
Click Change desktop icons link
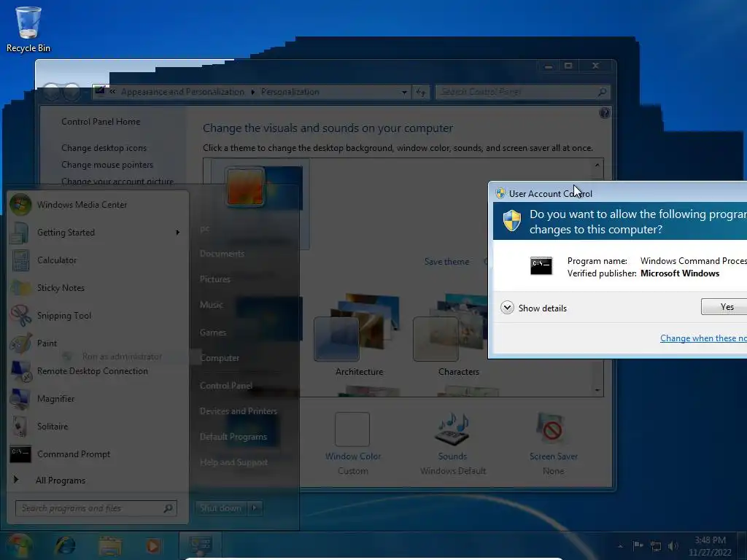[x=104, y=148]
